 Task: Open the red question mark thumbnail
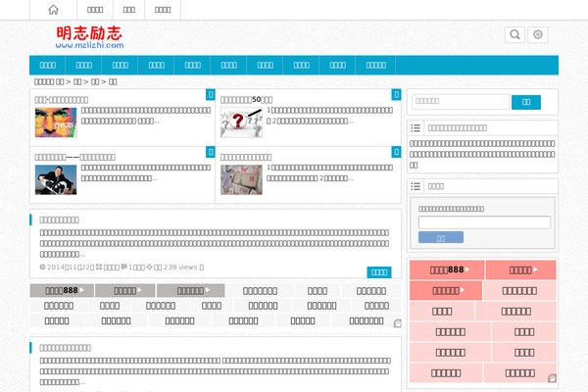coord(241,122)
